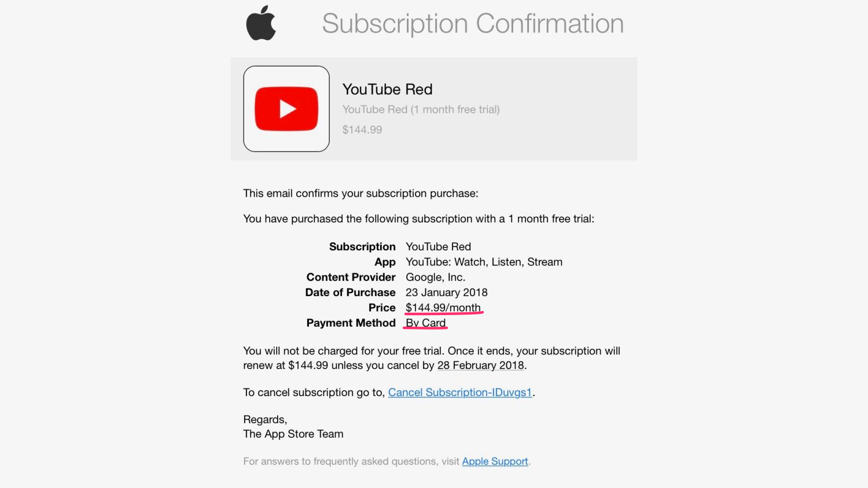Click the "1 month free trial" subtitle
Viewport: 868px width, 488px height.
click(421, 109)
